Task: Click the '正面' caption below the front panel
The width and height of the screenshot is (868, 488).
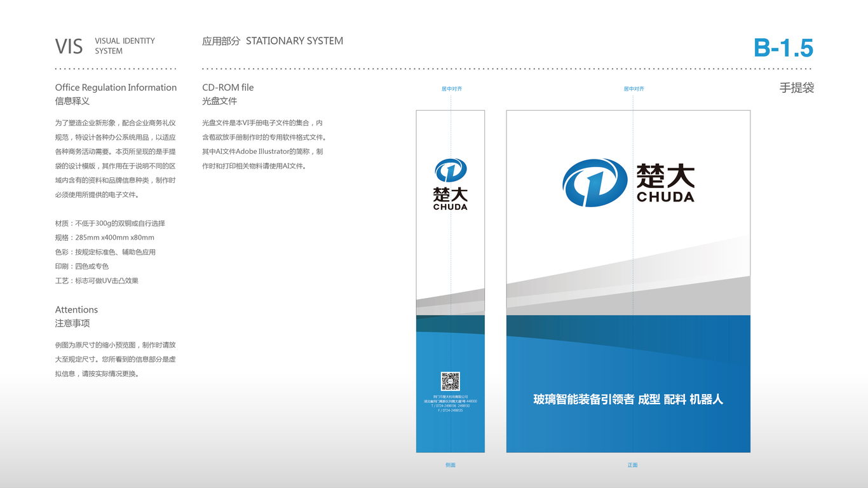Action: click(x=632, y=465)
